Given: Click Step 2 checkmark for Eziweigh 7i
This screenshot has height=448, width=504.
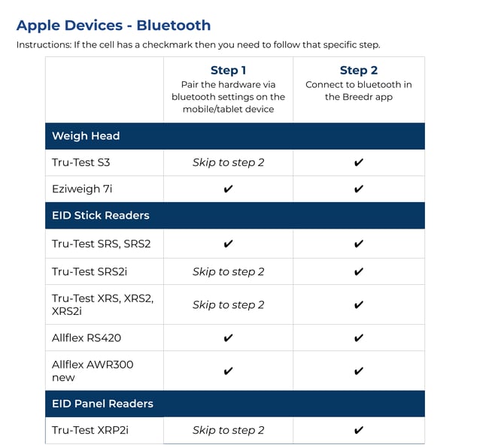Looking at the screenshot, I should pos(359,189).
